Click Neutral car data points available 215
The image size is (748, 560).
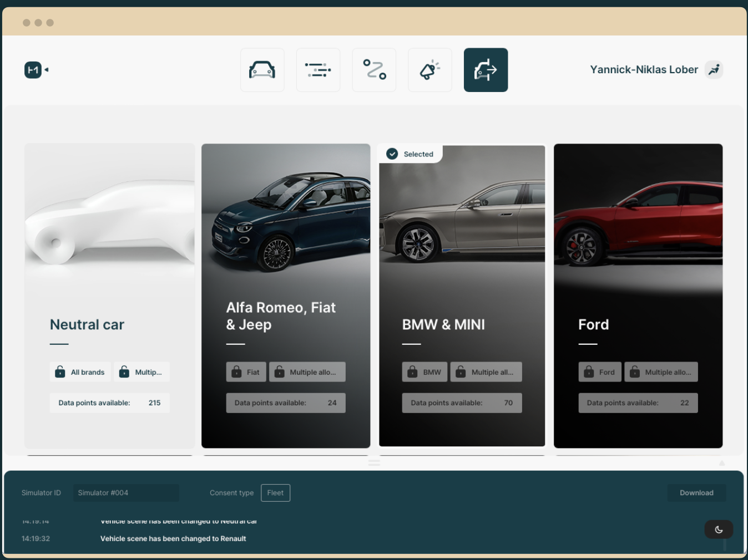coord(110,403)
